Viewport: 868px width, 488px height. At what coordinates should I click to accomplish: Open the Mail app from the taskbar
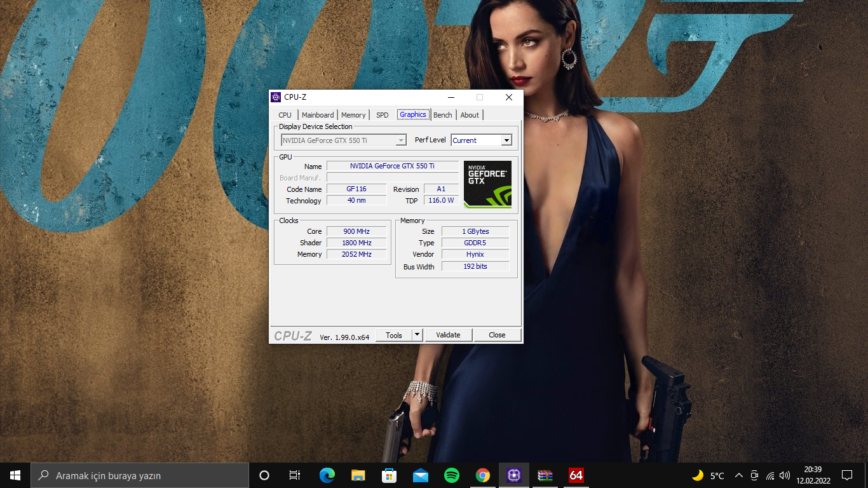coord(421,475)
